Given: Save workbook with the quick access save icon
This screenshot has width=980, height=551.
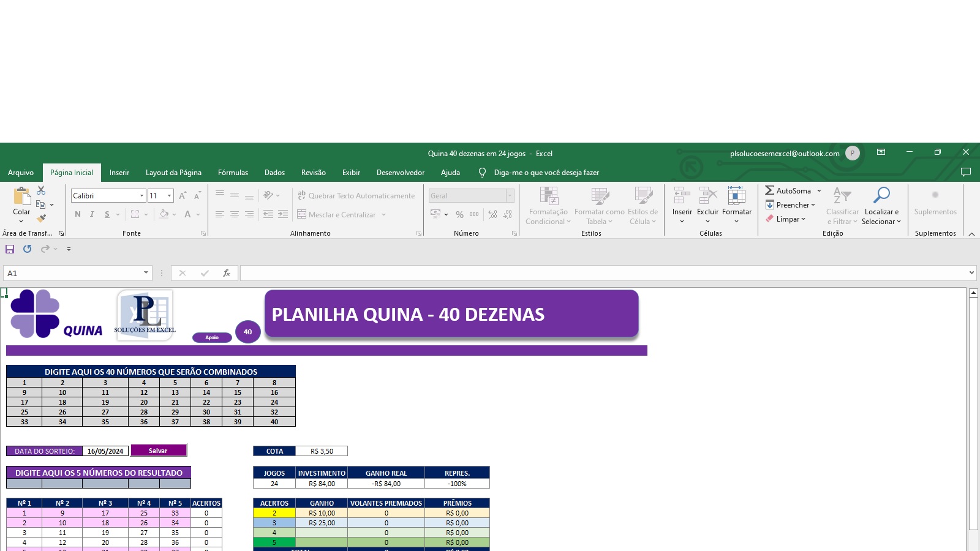Looking at the screenshot, I should click(10, 249).
